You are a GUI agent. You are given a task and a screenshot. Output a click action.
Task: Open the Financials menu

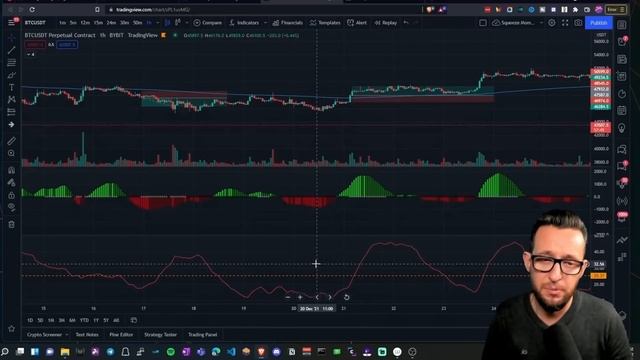tap(288, 23)
